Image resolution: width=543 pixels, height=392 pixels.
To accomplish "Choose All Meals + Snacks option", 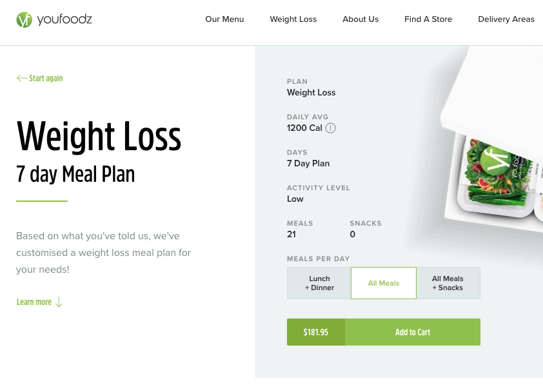I will coord(448,283).
